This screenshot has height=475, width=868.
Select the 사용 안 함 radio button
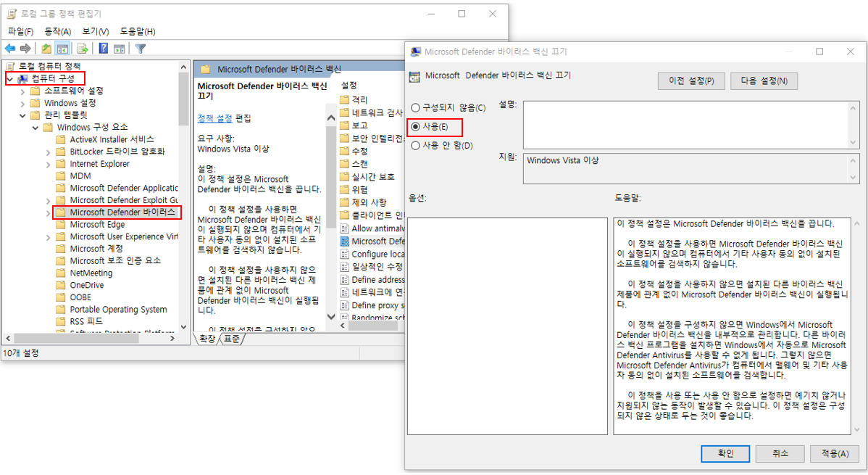415,146
